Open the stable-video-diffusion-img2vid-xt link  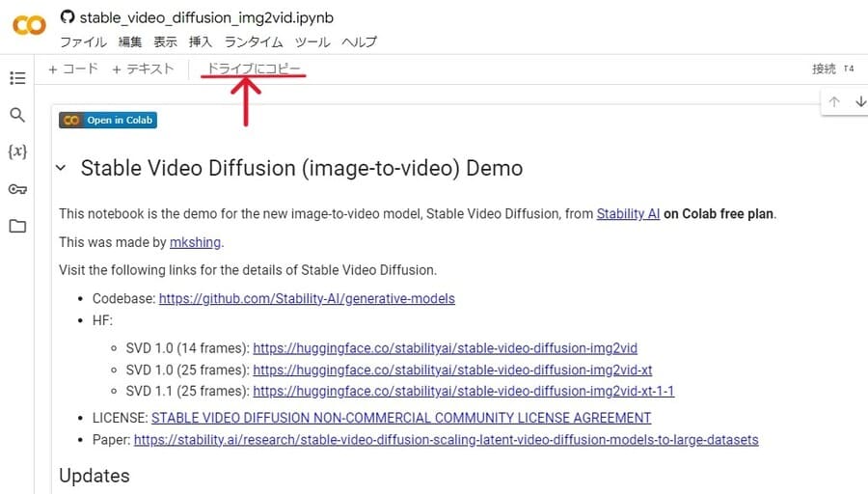click(452, 370)
